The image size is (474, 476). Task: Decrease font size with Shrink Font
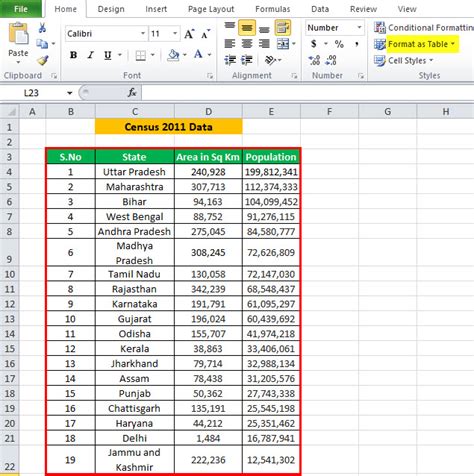[x=206, y=34]
